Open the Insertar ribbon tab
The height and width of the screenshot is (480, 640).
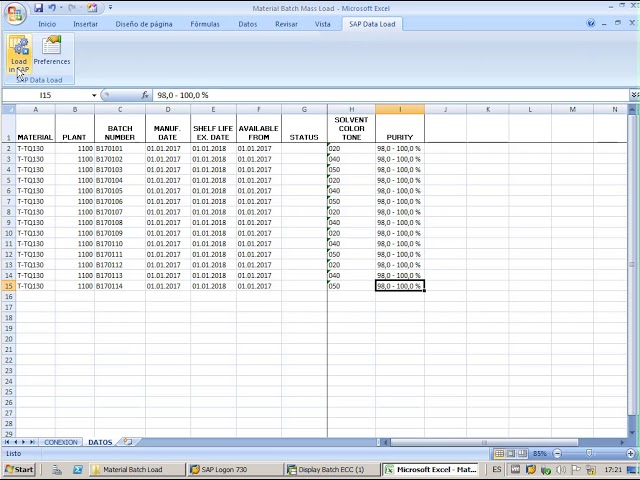tap(85, 24)
